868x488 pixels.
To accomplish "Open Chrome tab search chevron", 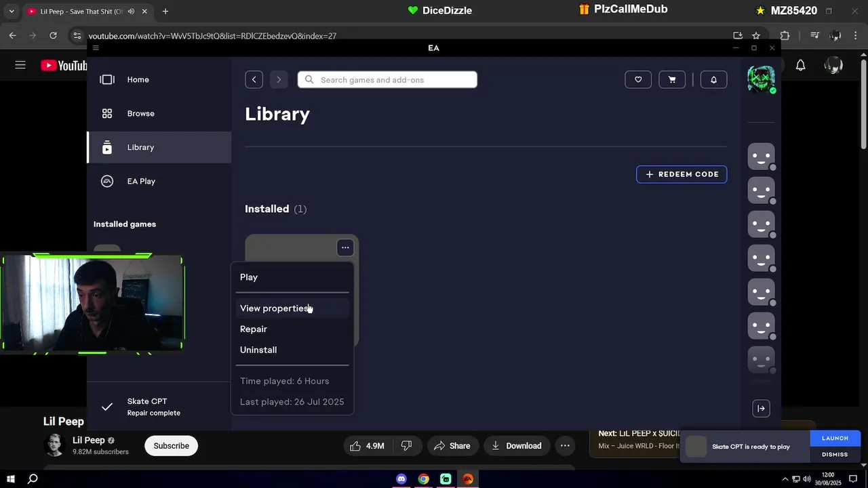I will [x=11, y=12].
